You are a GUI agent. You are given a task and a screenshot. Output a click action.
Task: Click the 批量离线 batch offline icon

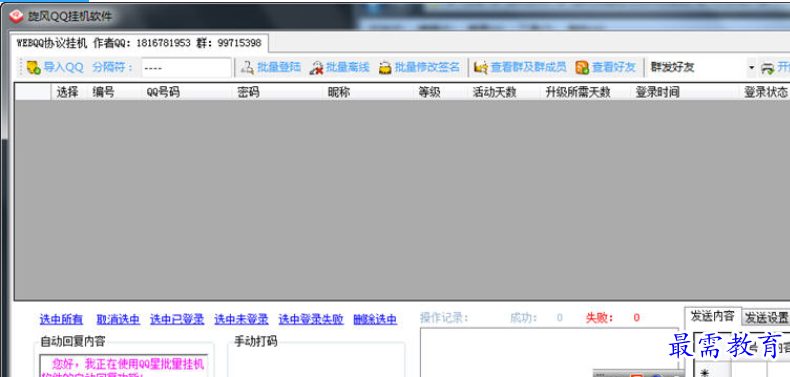pos(316,68)
